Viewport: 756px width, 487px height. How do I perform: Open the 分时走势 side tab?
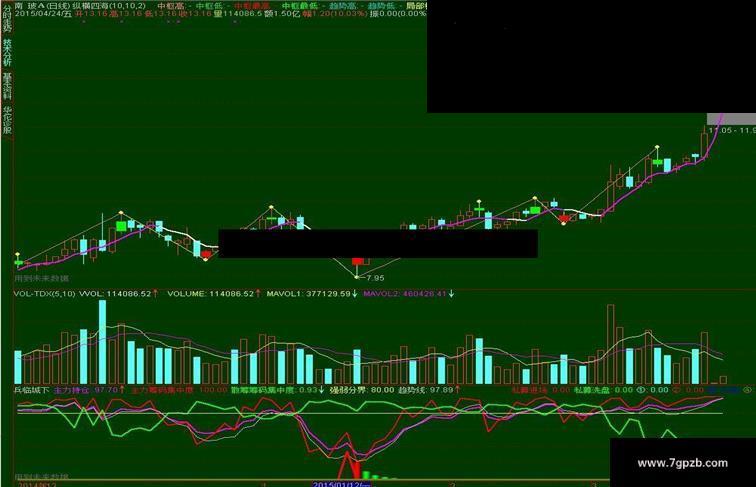pyautogui.click(x=7, y=17)
